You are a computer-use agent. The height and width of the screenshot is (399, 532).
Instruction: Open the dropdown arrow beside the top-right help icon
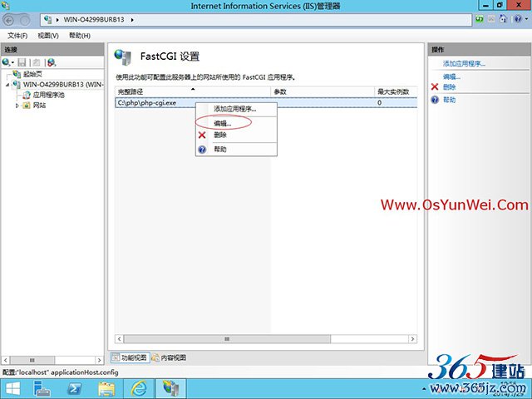[x=525, y=19]
